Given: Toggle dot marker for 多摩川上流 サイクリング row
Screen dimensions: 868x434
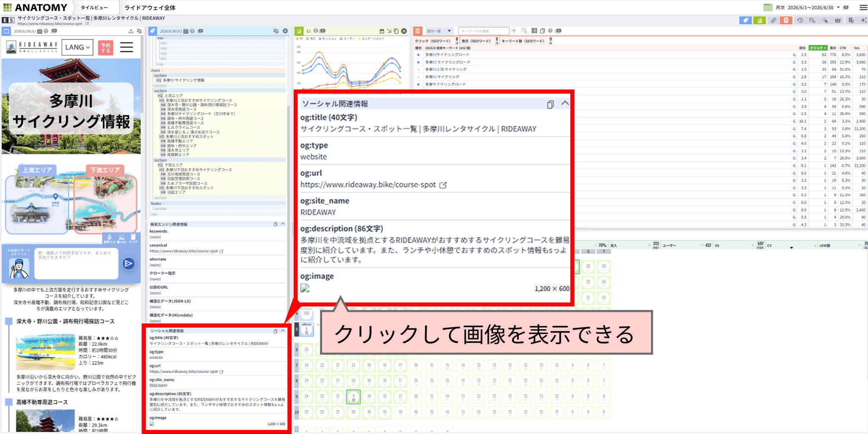Looking at the screenshot, I should (x=418, y=70).
